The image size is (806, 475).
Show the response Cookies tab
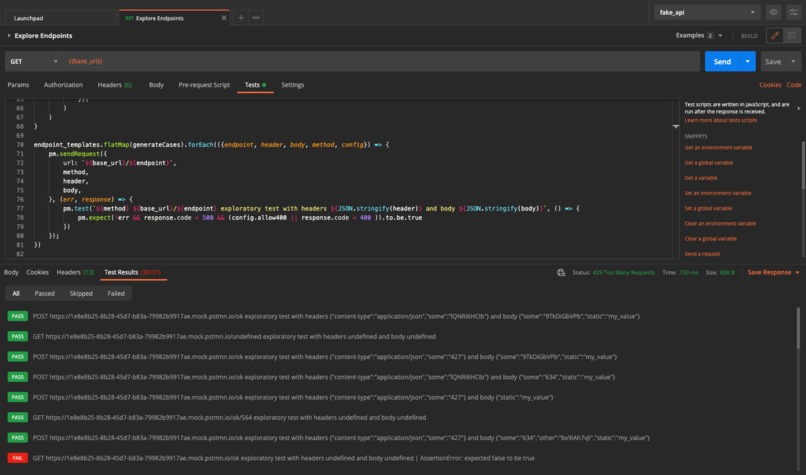point(38,272)
